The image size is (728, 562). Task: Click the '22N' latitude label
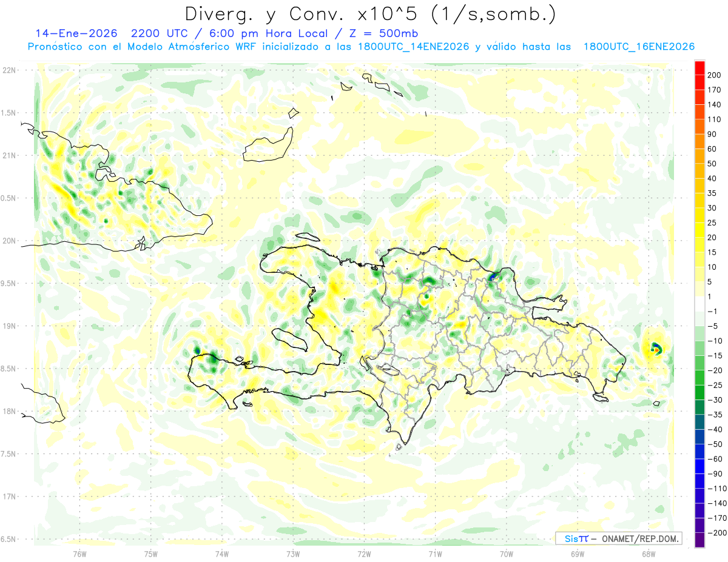coord(9,70)
